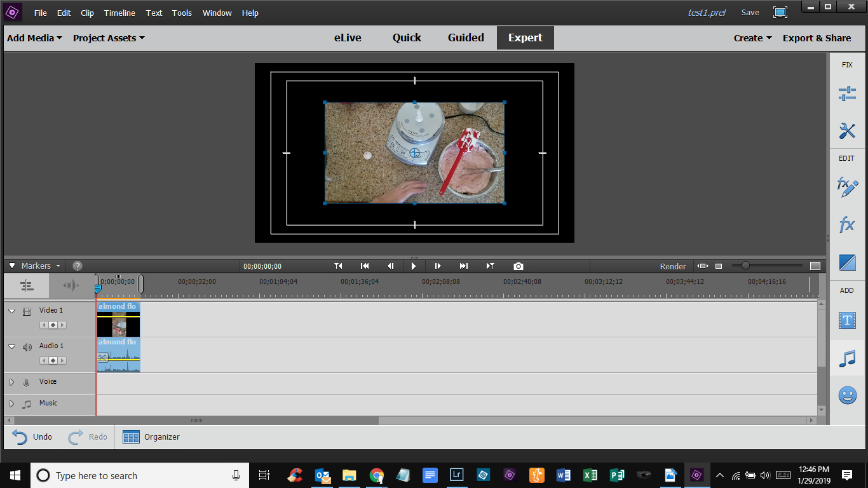The image size is (868, 488).
Task: Open the Add Media dropdown
Action: [34, 38]
